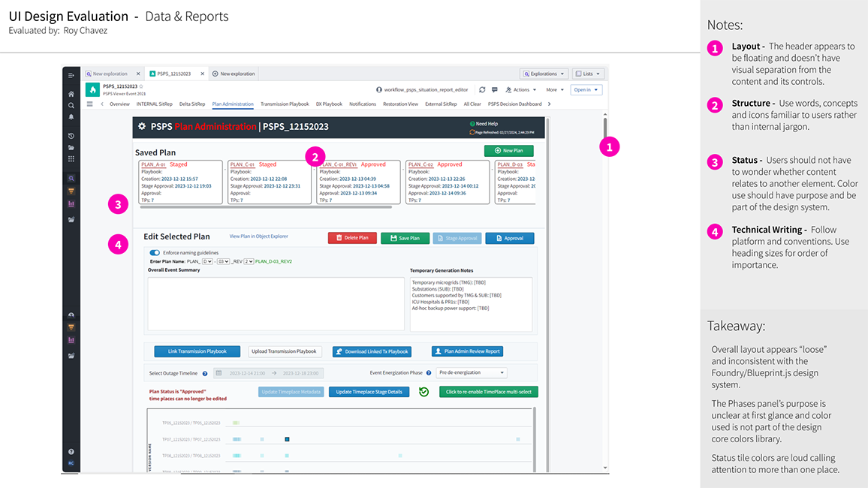
Task: Click the refresh sync icon near the workflow name
Action: pos(481,89)
